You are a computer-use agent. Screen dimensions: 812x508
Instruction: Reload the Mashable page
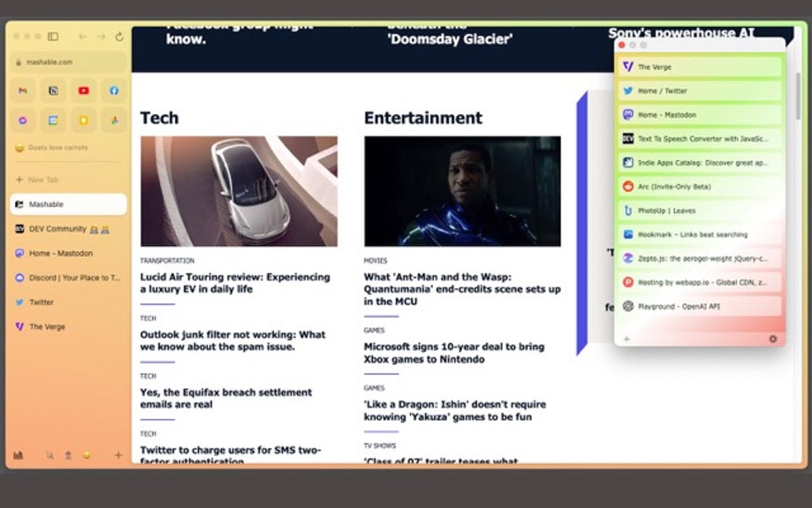119,37
